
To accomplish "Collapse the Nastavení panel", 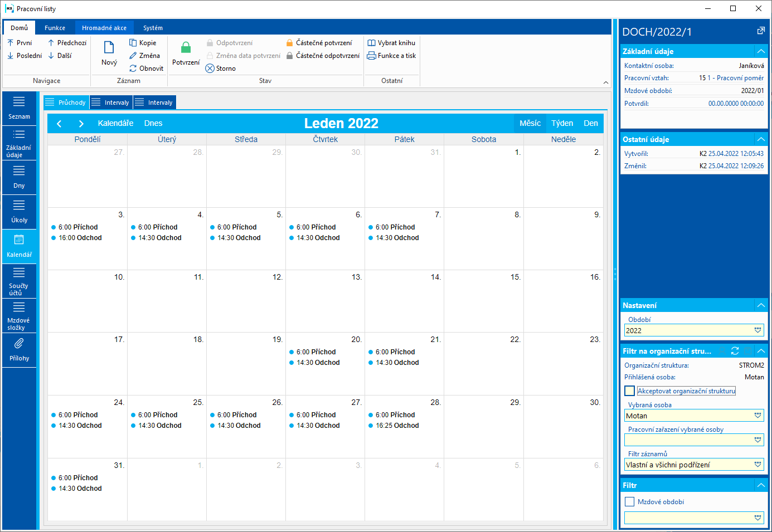I will coord(761,305).
